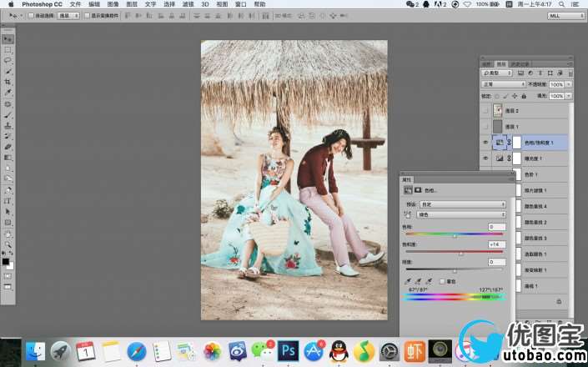Click the lock image pixels brush icon
Image resolution: width=588 pixels, height=367 pixels.
pos(505,97)
